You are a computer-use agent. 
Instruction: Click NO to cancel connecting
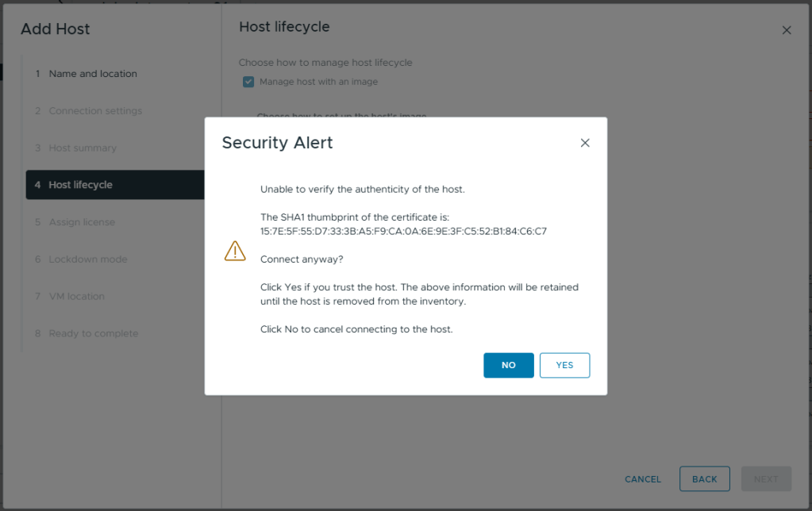point(509,365)
